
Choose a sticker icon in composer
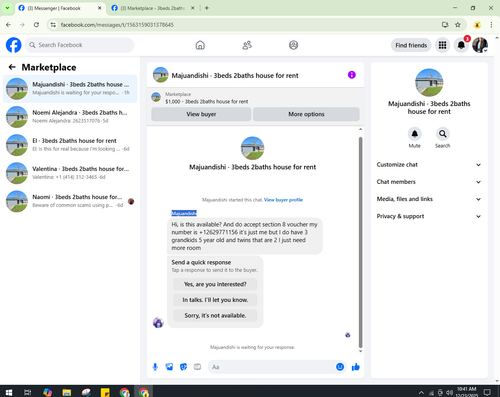[x=183, y=367]
